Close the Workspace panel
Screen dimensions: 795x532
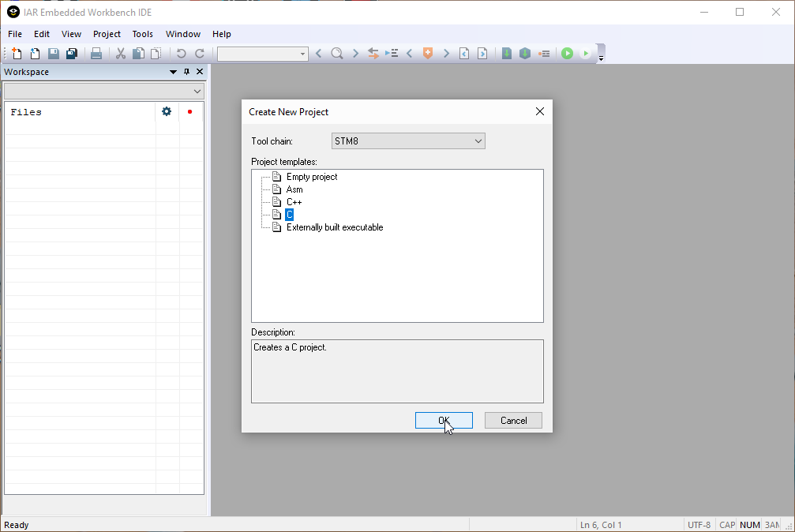click(x=200, y=72)
